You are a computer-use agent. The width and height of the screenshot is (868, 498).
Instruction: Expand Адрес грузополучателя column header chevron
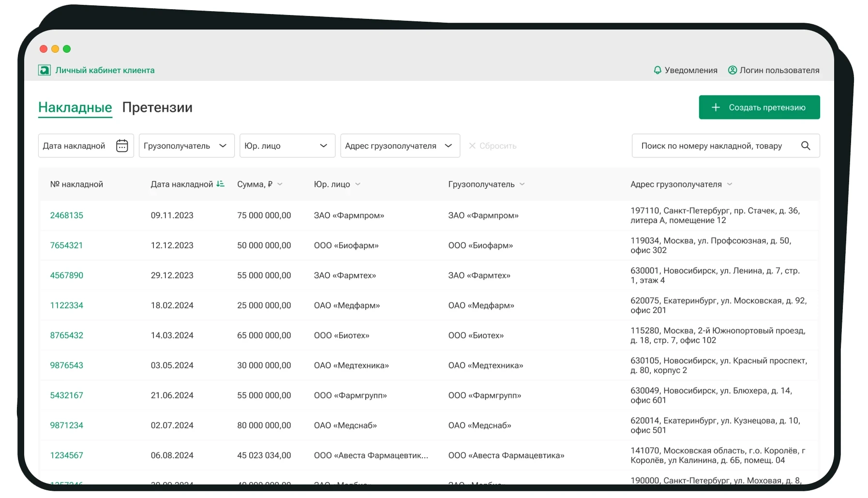pyautogui.click(x=730, y=184)
